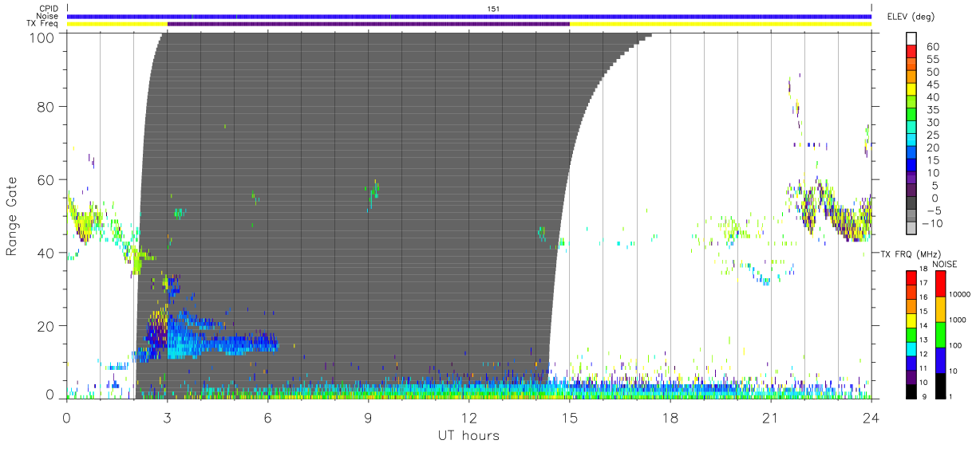Image resolution: width=980 pixels, height=452 pixels.
Task: Click the red 17 MHz TX frequency swatch
Action: pos(911,277)
